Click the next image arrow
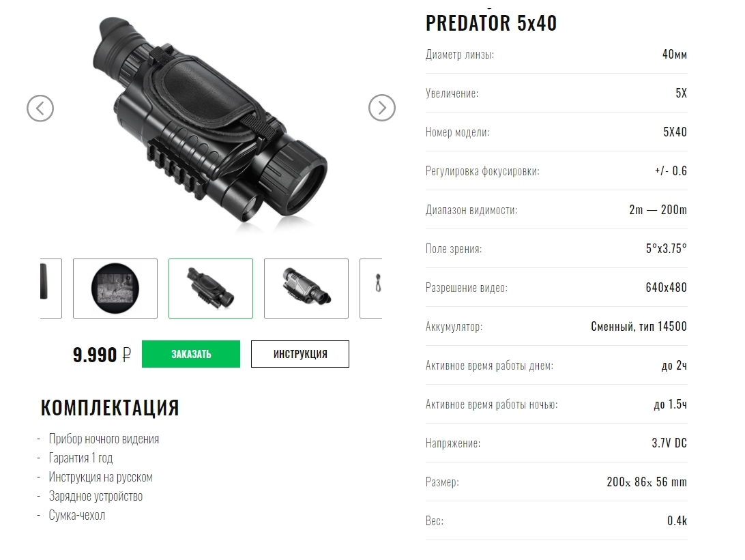 [381, 108]
